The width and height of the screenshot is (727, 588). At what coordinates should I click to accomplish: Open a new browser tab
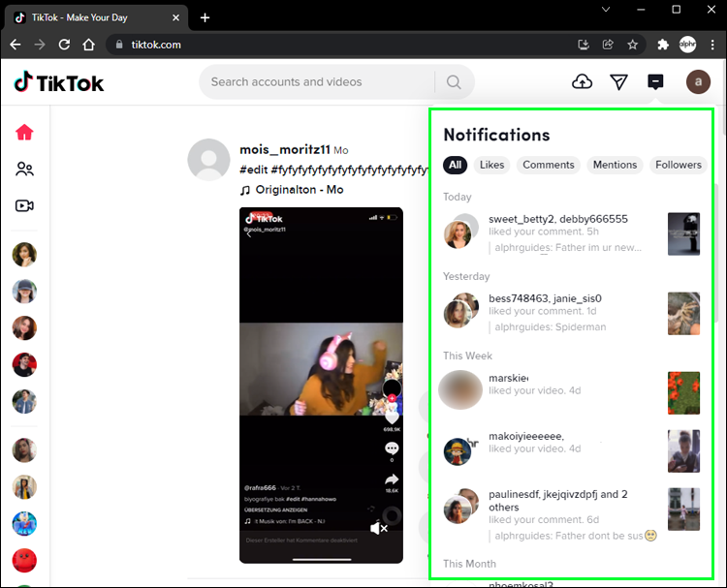coord(205,17)
